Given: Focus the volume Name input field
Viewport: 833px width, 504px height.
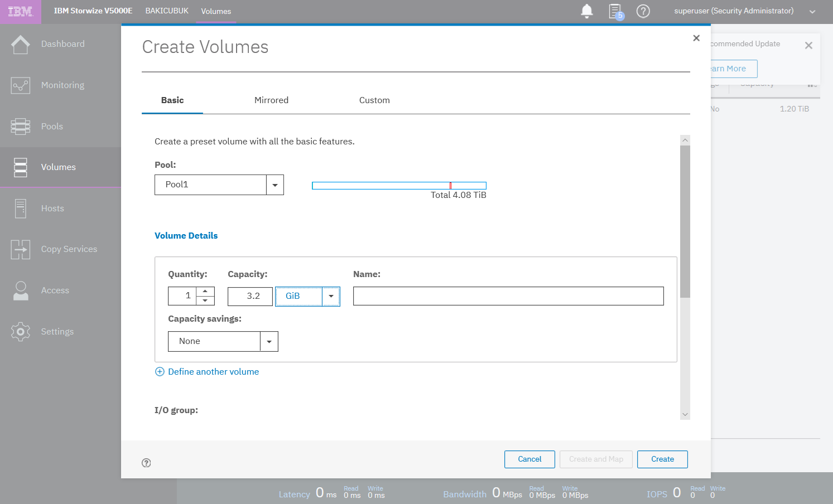Looking at the screenshot, I should pyautogui.click(x=508, y=296).
